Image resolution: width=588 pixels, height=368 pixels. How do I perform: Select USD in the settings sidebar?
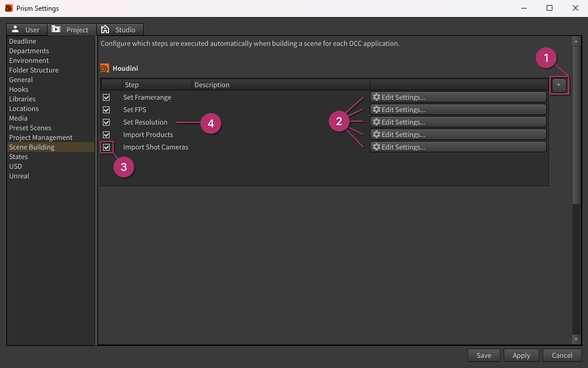coord(14,166)
